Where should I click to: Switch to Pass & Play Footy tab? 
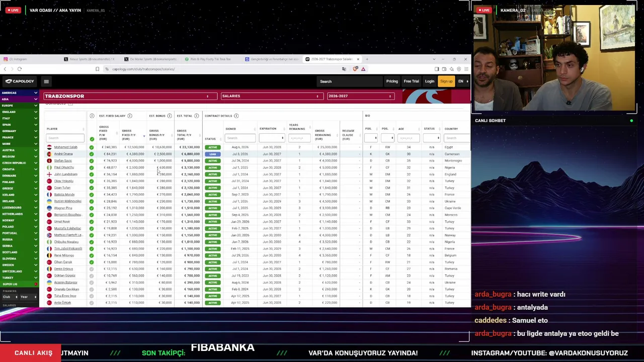coord(211,59)
